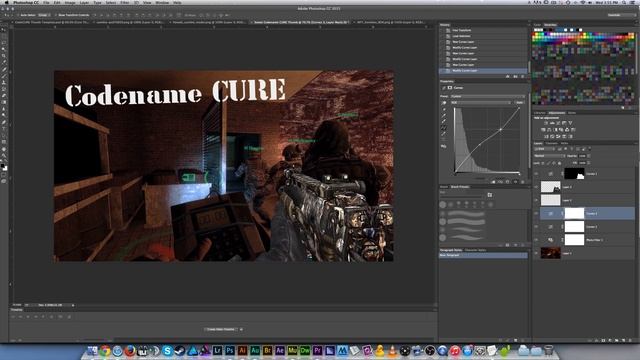640x360 pixels.
Task: Select the Eraser tool
Action: pyautogui.click(x=4, y=96)
